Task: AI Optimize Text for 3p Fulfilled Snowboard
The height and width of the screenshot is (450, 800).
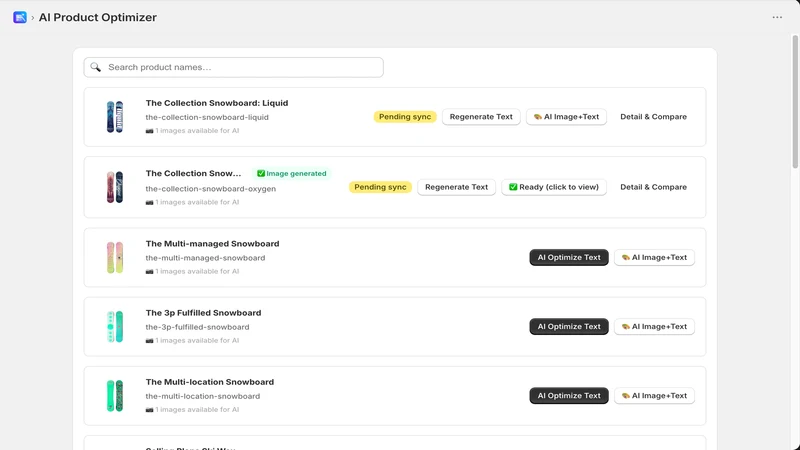Action: click(x=569, y=327)
